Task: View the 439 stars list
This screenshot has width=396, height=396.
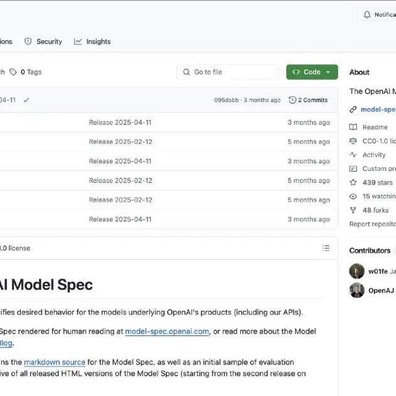Action: click(x=378, y=182)
